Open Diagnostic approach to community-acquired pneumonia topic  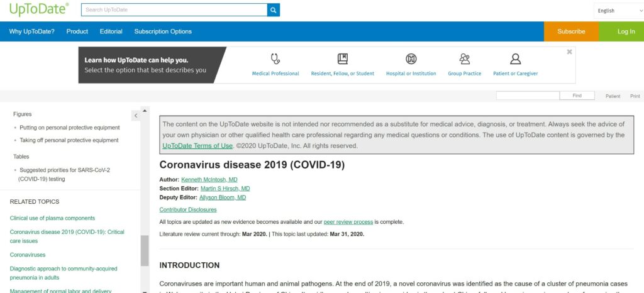coord(64,274)
